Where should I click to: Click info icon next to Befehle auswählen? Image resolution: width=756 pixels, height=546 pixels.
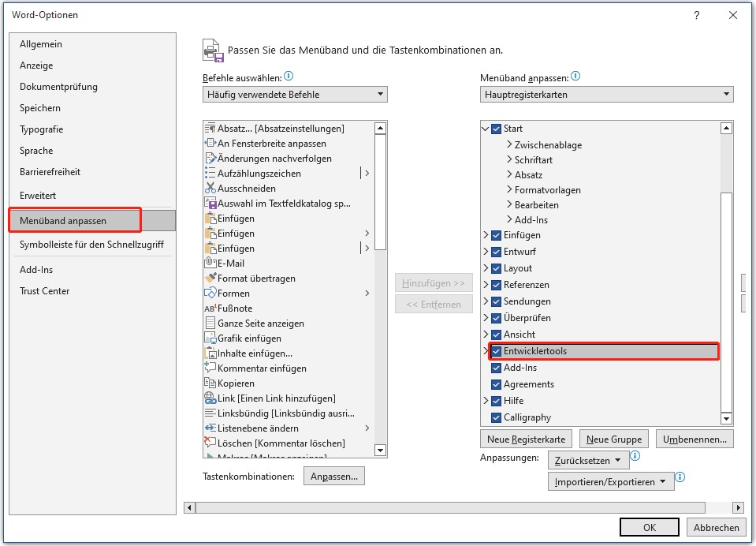[x=287, y=76]
